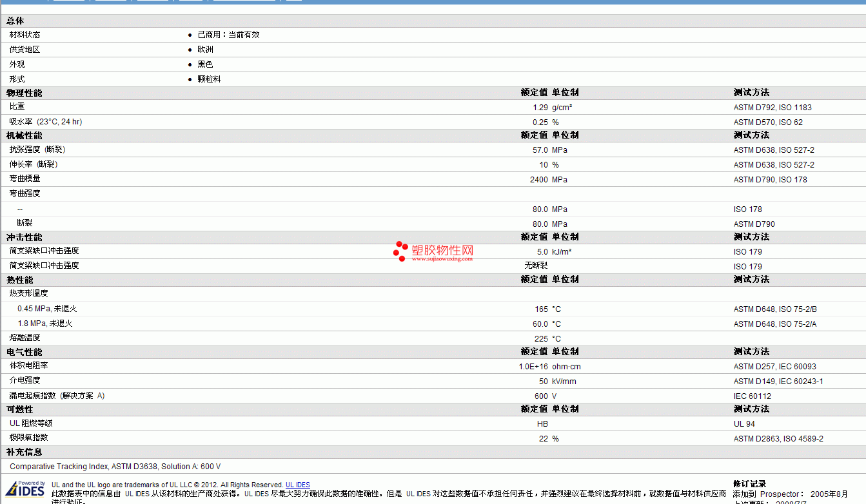Click the ISO 178 only method cell

747,209
